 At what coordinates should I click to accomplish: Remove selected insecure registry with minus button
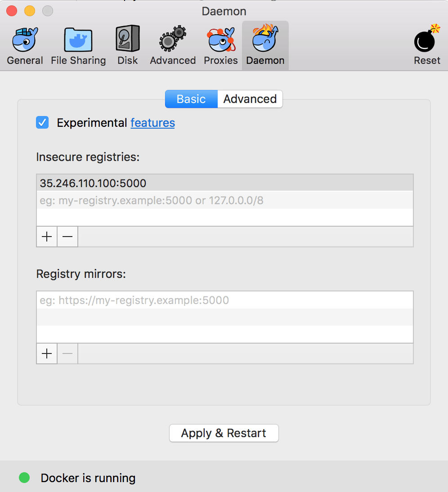click(x=67, y=237)
